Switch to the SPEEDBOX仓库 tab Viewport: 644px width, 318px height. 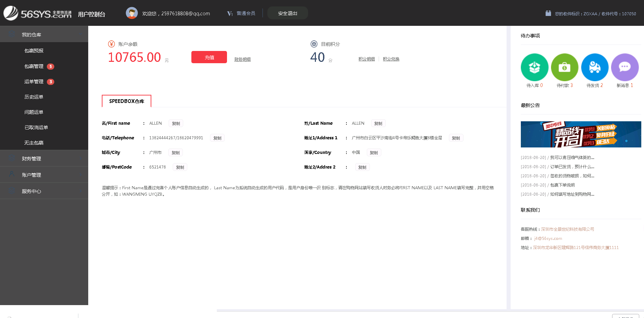click(126, 101)
